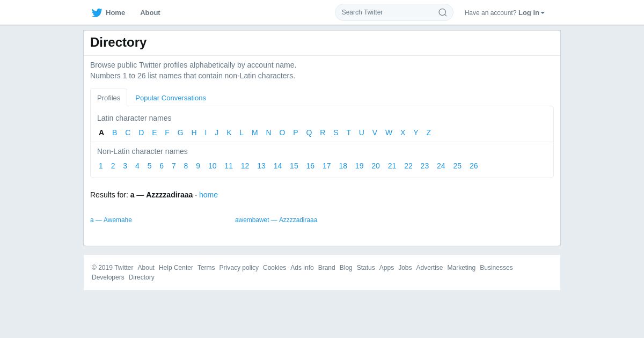Open letter E directory listing
644x338 pixels.
tap(155, 133)
